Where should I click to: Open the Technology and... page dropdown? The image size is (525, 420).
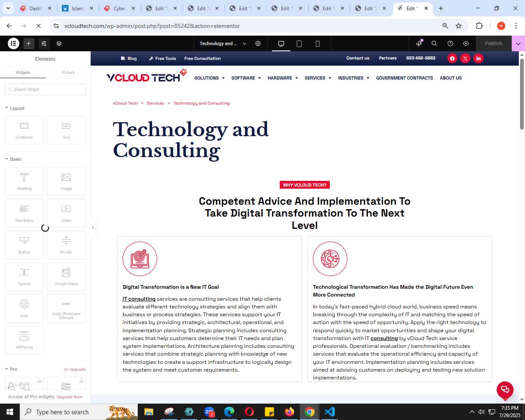pos(223,43)
